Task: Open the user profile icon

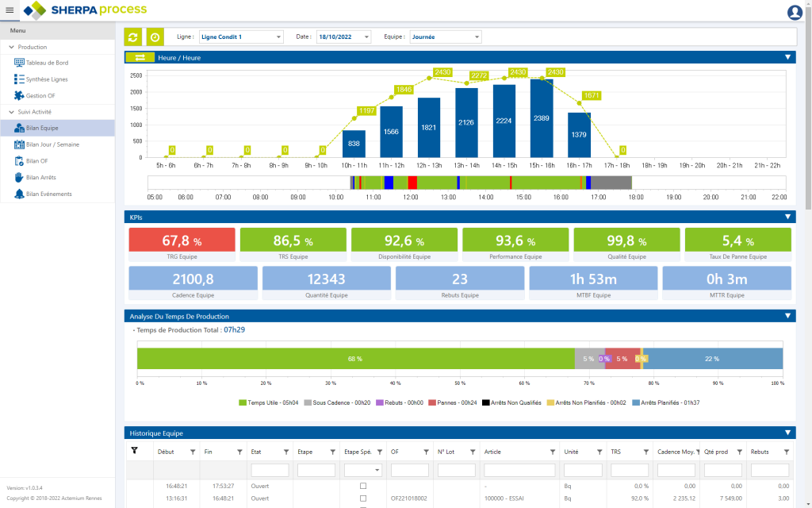Action: coord(795,12)
